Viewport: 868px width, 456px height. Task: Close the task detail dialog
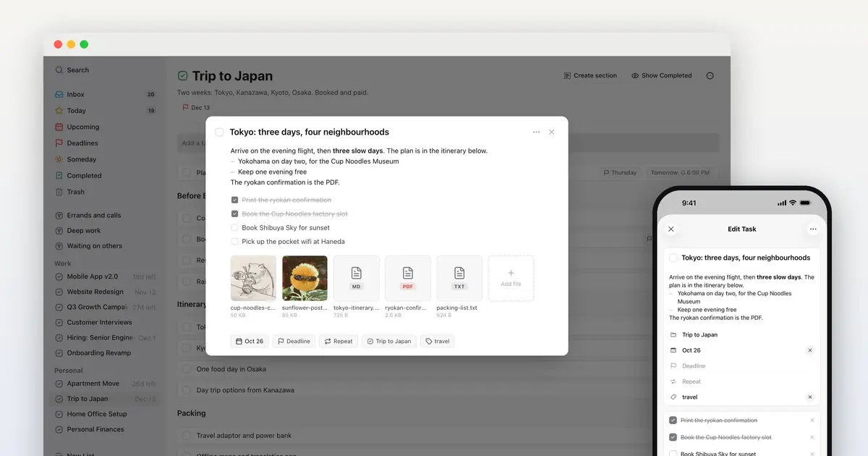[x=552, y=132]
